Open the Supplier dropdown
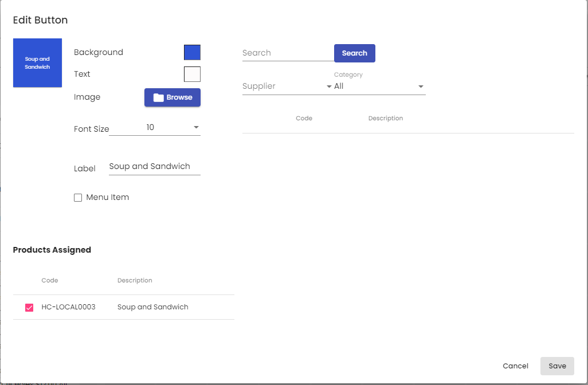 [x=288, y=86]
